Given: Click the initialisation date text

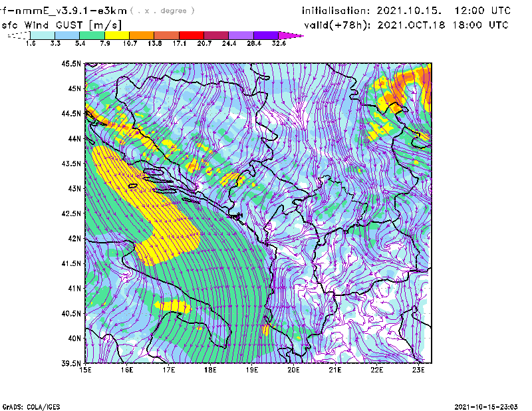Looking at the screenshot, I should tap(406, 11).
